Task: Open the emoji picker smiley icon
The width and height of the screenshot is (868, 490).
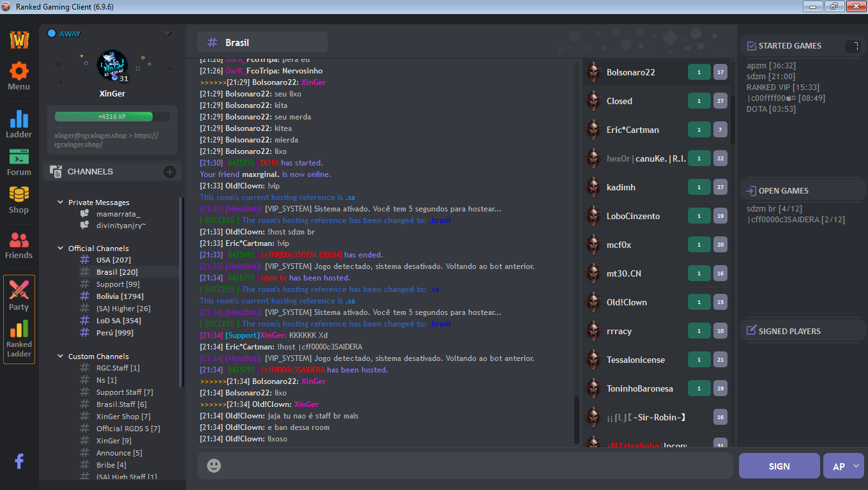Action: pyautogui.click(x=214, y=466)
